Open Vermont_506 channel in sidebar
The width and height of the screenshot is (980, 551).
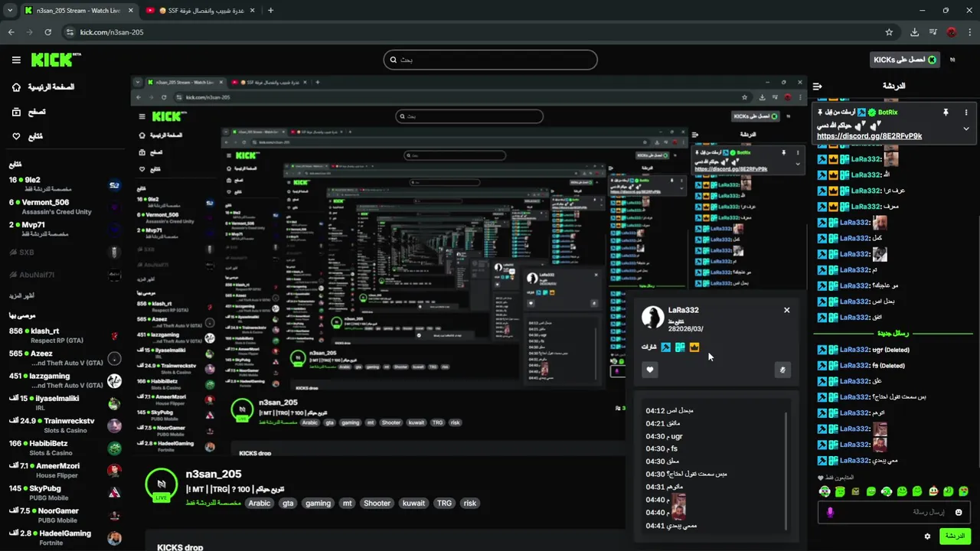64,207
